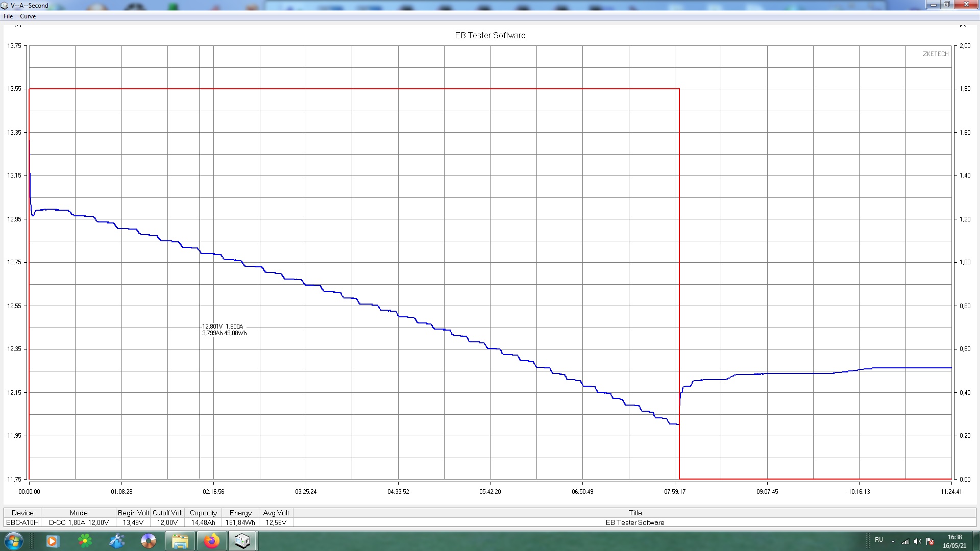Open the green ICQ flower icon
The image size is (980, 551).
pos(85,541)
